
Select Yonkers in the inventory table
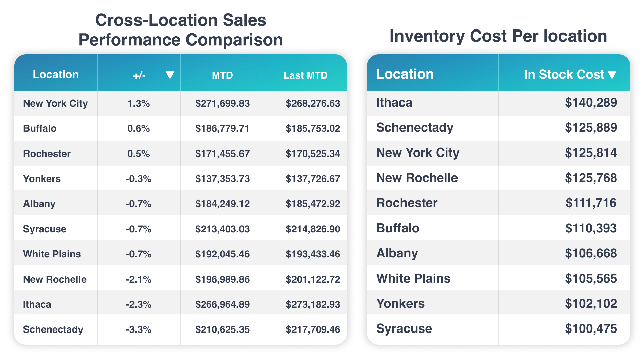pos(400,303)
